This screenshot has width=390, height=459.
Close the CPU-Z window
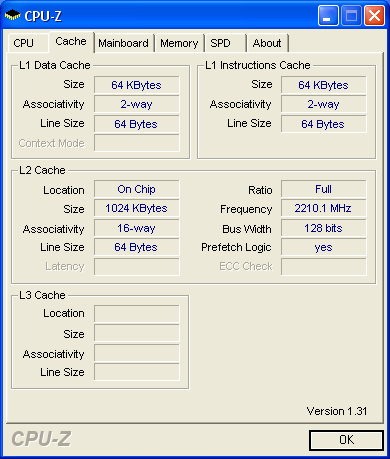point(374,15)
